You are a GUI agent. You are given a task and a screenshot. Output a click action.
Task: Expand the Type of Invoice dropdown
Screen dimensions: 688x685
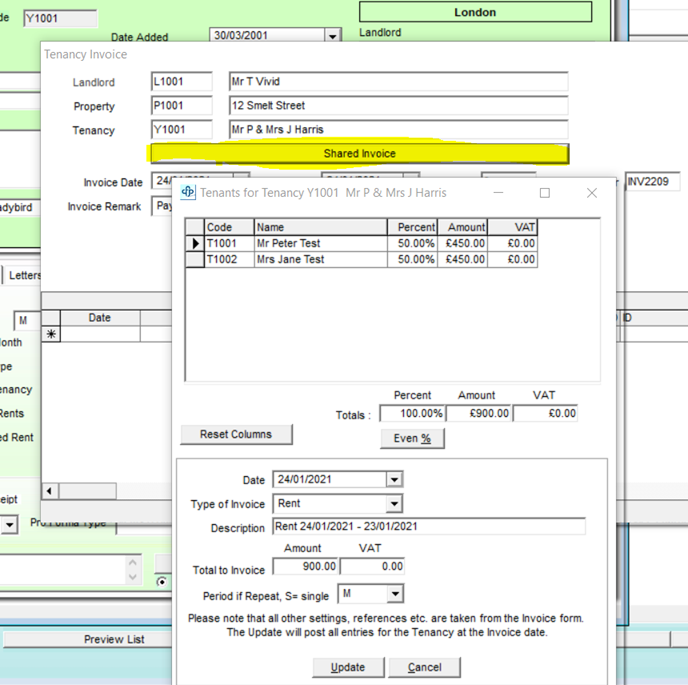click(x=394, y=504)
